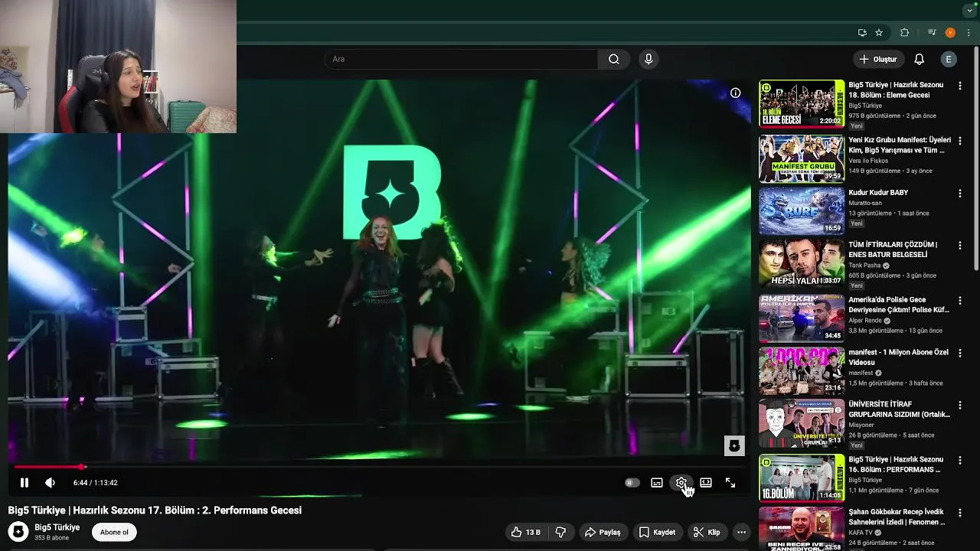The height and width of the screenshot is (551, 980).
Task: Toggle the autoplay switch in player controls
Action: coord(632,483)
